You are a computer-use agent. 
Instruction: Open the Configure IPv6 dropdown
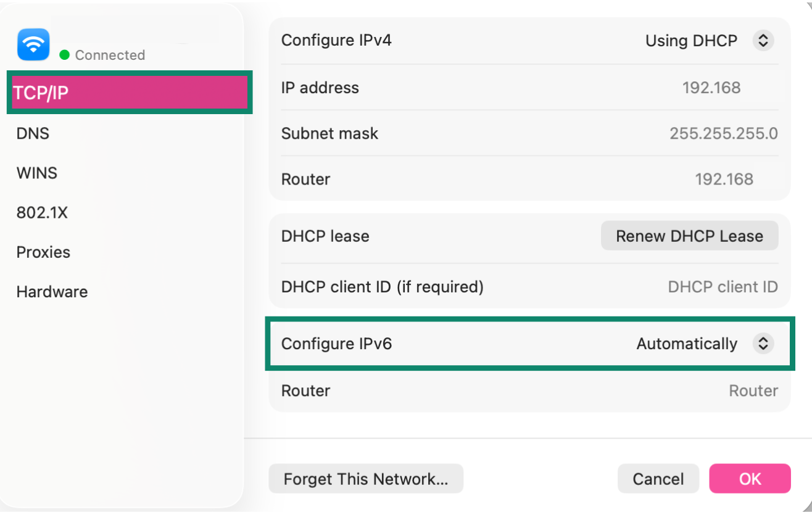763,344
